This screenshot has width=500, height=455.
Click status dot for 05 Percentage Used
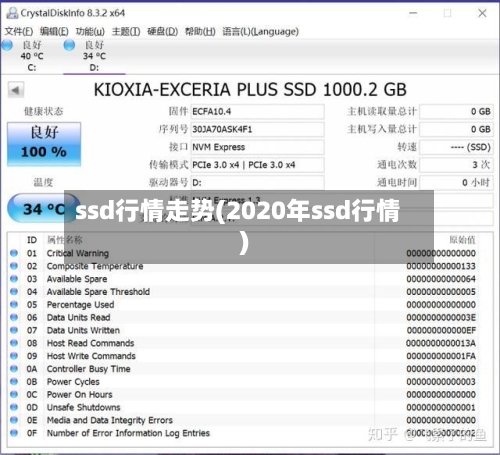pyautogui.click(x=14, y=304)
